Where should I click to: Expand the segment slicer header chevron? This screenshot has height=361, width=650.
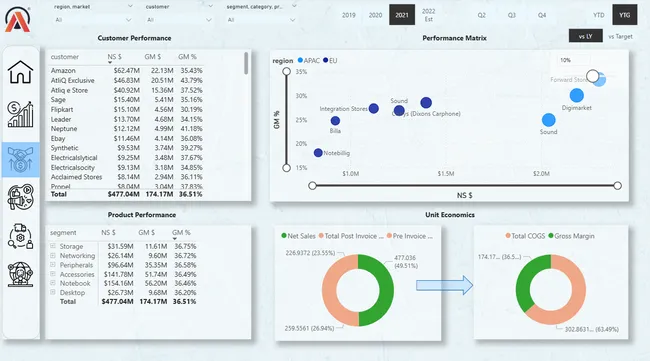pyautogui.click(x=294, y=6)
